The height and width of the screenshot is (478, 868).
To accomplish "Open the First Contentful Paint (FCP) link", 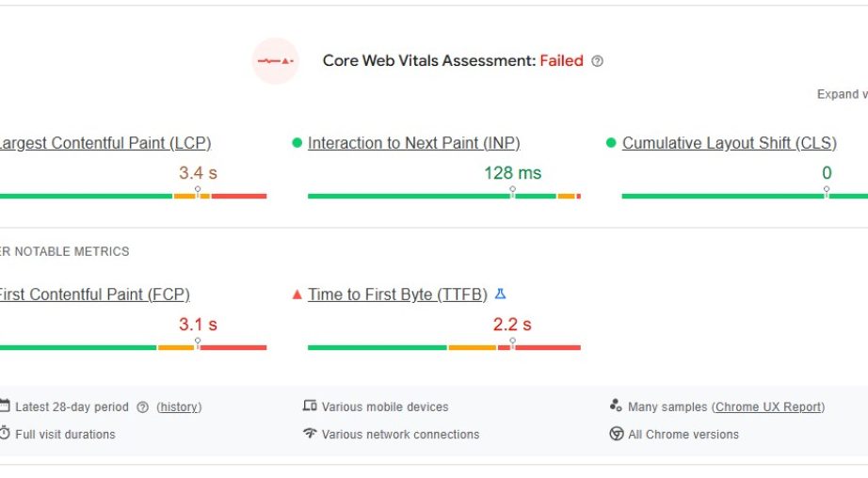I will coord(93,295).
